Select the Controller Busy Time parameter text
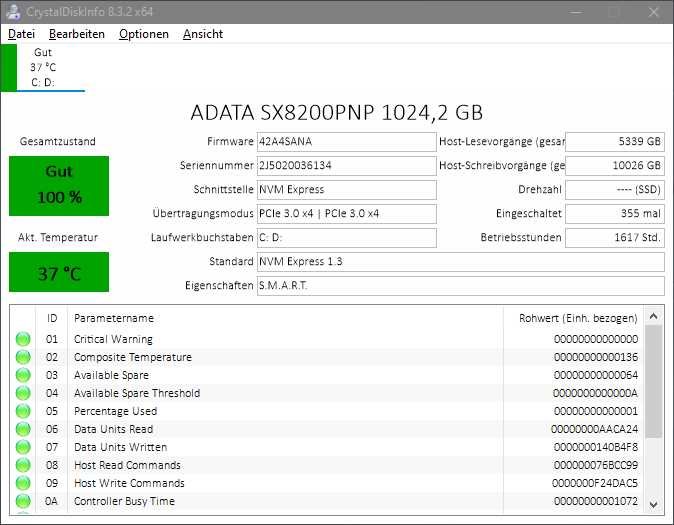The image size is (674, 525). [x=124, y=501]
